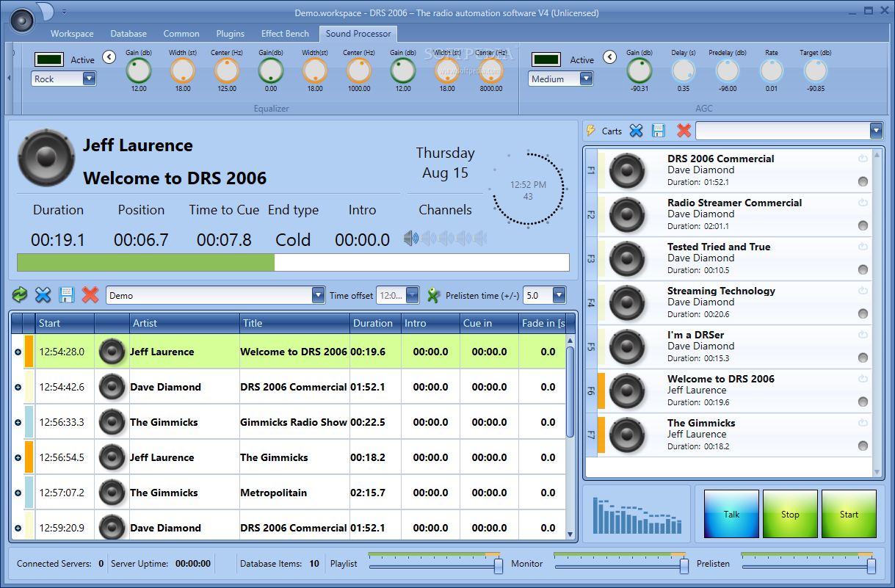Screen dimensions: 895x588
Task: Click the playlist refresh green arrows icon
Action: (x=20, y=295)
